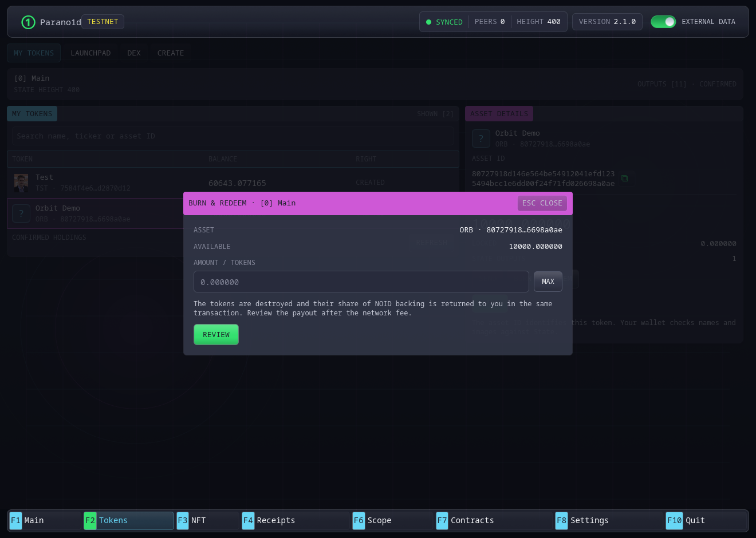Image resolution: width=756 pixels, height=538 pixels.
Task: Focus the Amount / Tokens input field
Action: click(x=361, y=282)
